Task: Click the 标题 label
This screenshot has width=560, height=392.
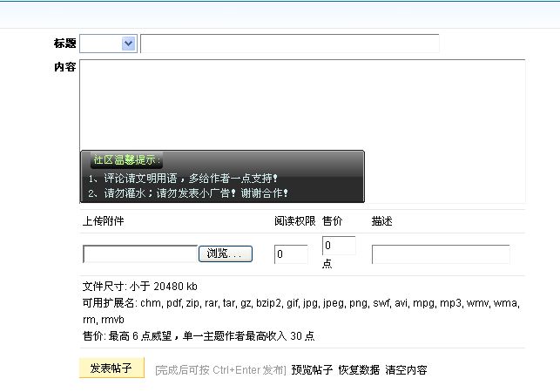Action: point(64,44)
